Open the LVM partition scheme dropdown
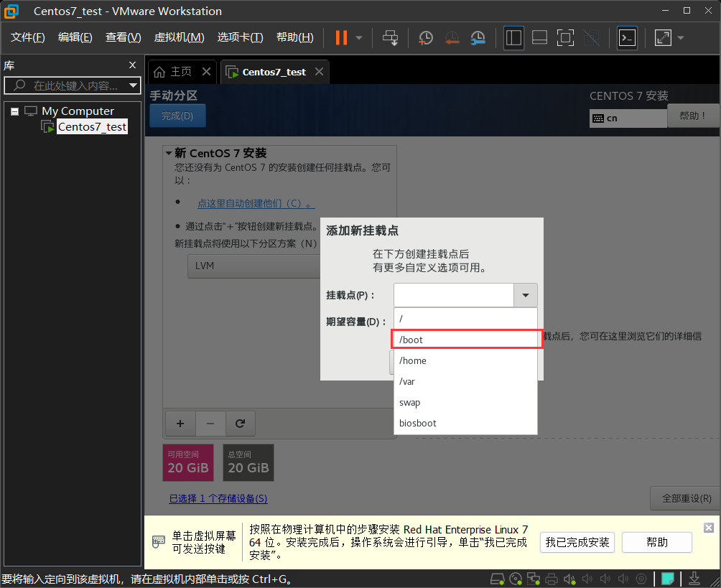The width and height of the screenshot is (721, 588). tap(253, 266)
